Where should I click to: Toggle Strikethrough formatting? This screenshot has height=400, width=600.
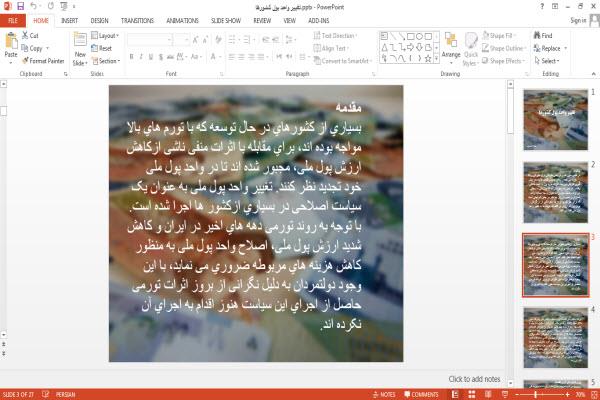coord(170,57)
